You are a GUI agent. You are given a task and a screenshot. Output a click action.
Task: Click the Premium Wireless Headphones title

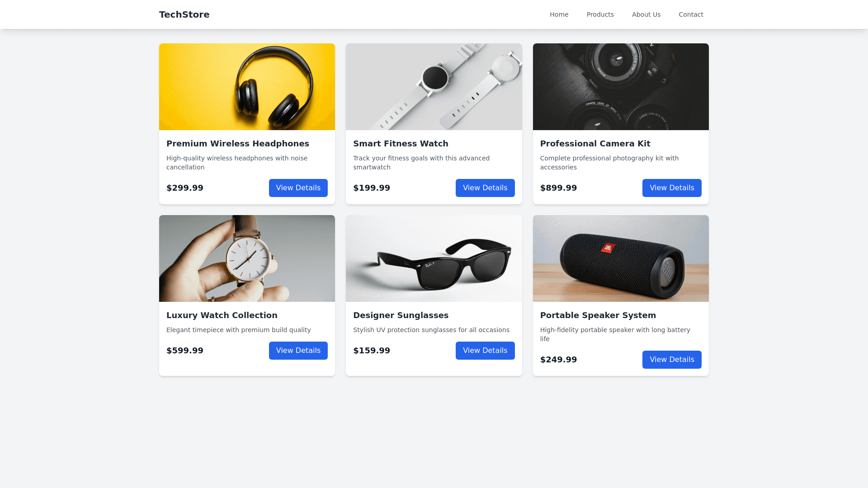(x=238, y=144)
